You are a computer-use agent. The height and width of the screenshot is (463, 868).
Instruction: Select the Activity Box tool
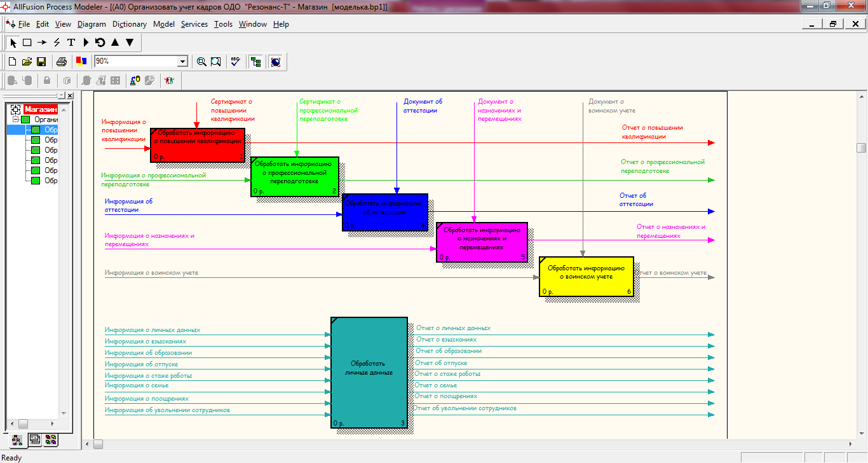pyautogui.click(x=27, y=43)
